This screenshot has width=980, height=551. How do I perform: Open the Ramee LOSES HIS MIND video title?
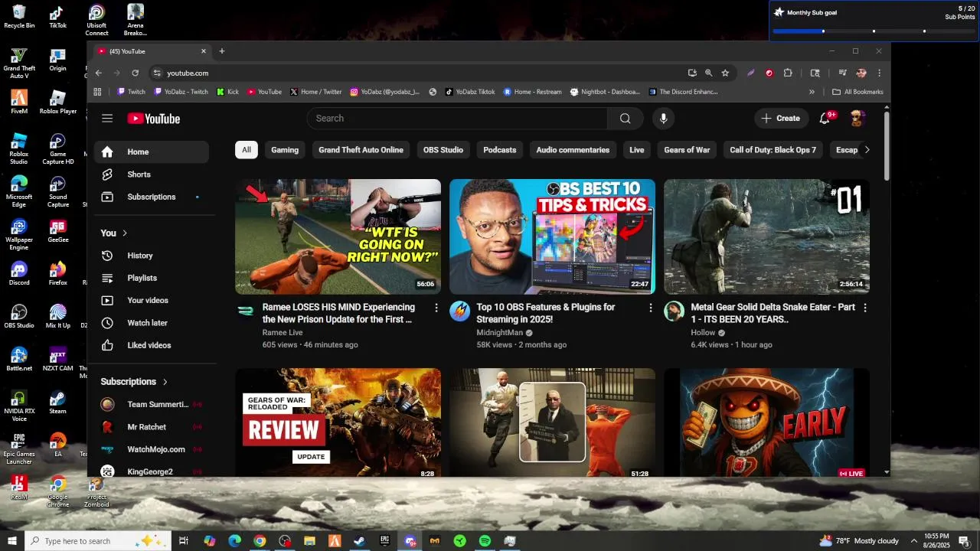tap(338, 313)
